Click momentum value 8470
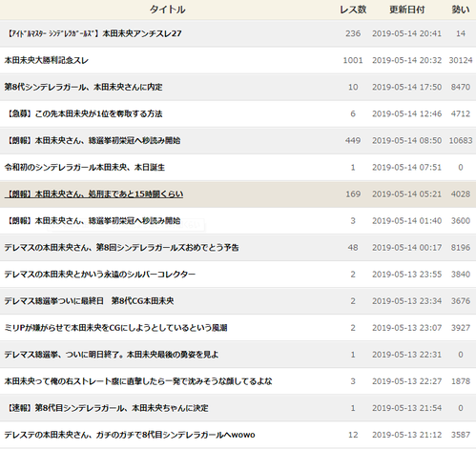Image resolution: width=476 pixels, height=449 pixels. click(x=461, y=87)
